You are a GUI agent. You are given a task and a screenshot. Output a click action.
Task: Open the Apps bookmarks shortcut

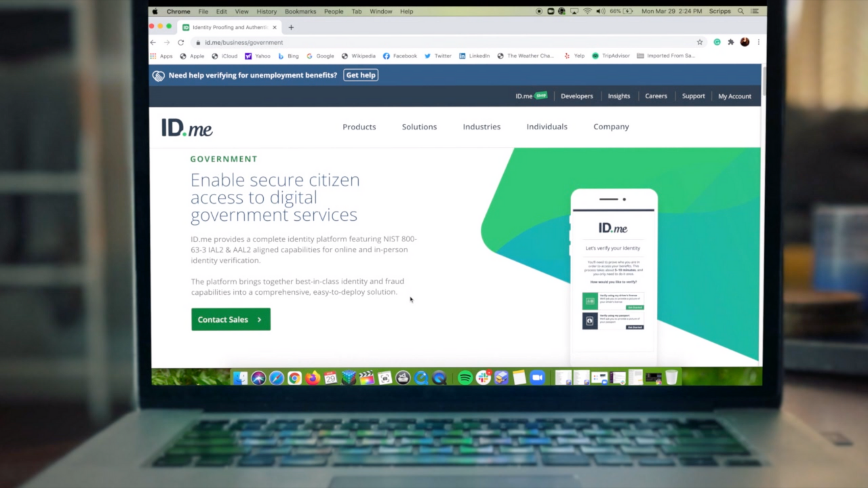(161, 56)
